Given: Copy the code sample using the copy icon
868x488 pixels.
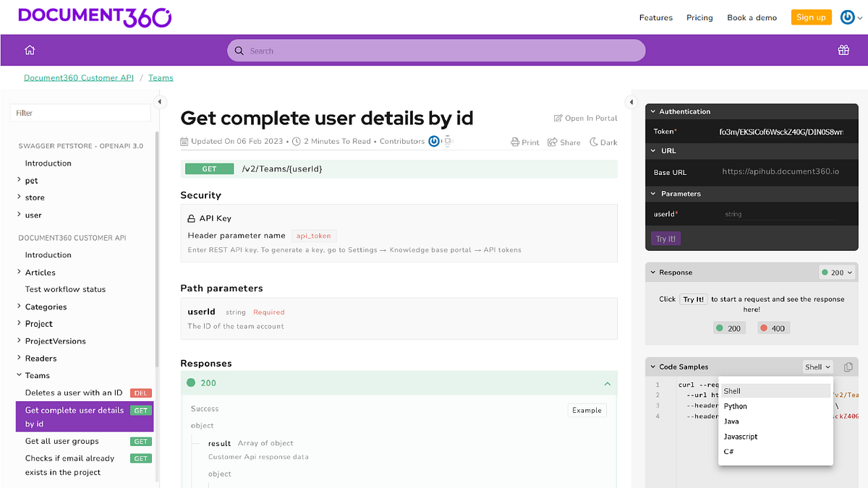Looking at the screenshot, I should (848, 367).
